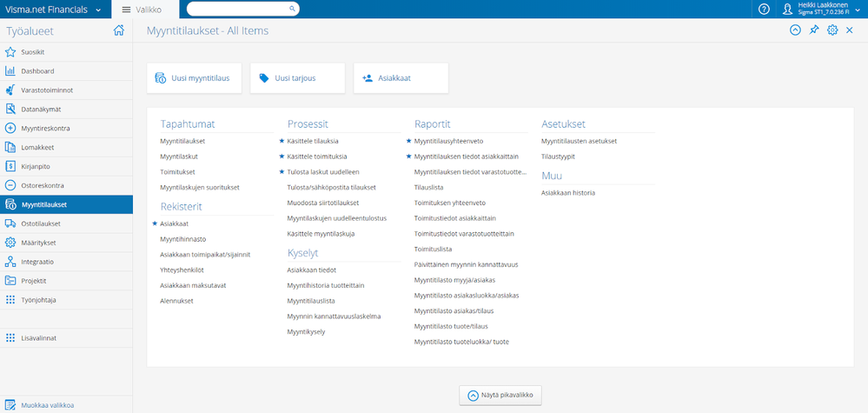This screenshot has height=413, width=868.
Task: Open Suosikit star icon in sidebar
Action: click(10, 52)
